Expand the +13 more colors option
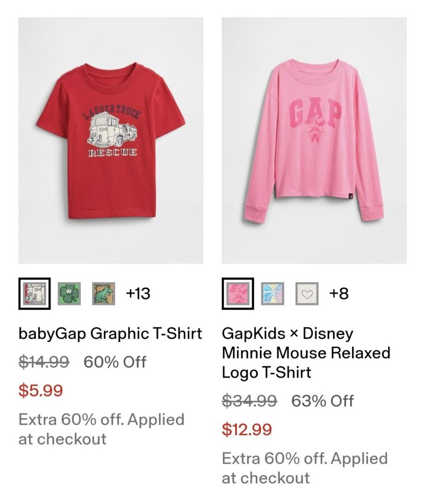 (x=138, y=293)
